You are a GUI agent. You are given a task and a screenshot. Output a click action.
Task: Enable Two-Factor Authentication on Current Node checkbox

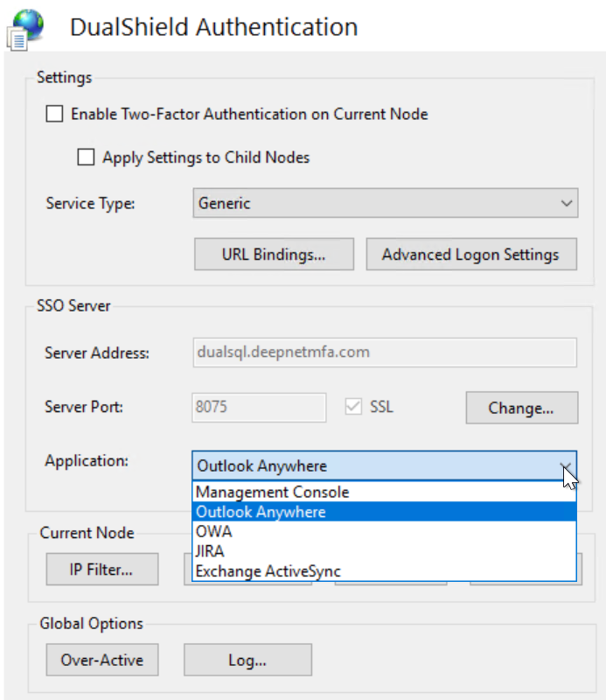point(55,114)
